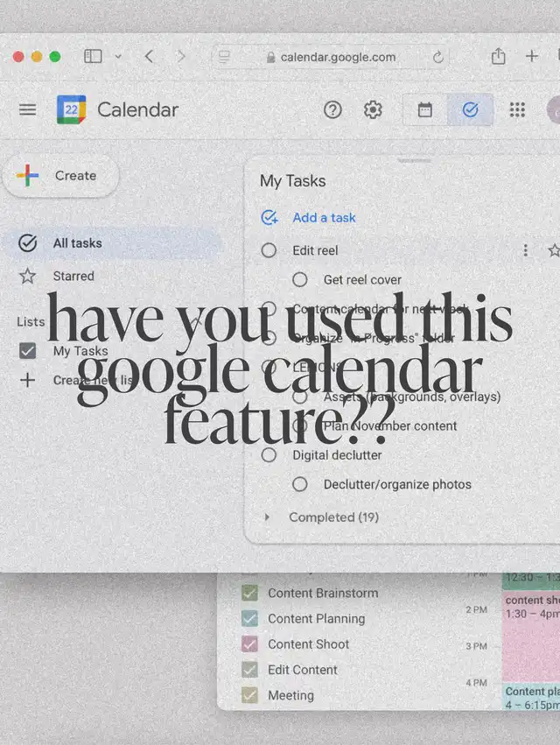Image resolution: width=560 pixels, height=745 pixels.
Task: Select Starred in the sidebar
Action: pyautogui.click(x=73, y=276)
